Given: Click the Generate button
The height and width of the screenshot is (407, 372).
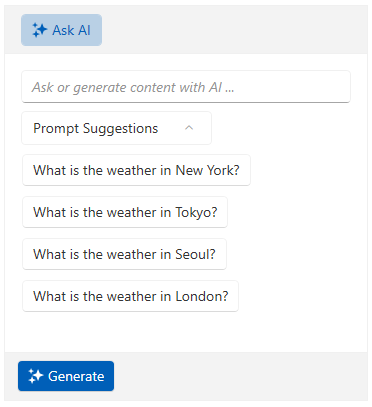Looking at the screenshot, I should [66, 376].
